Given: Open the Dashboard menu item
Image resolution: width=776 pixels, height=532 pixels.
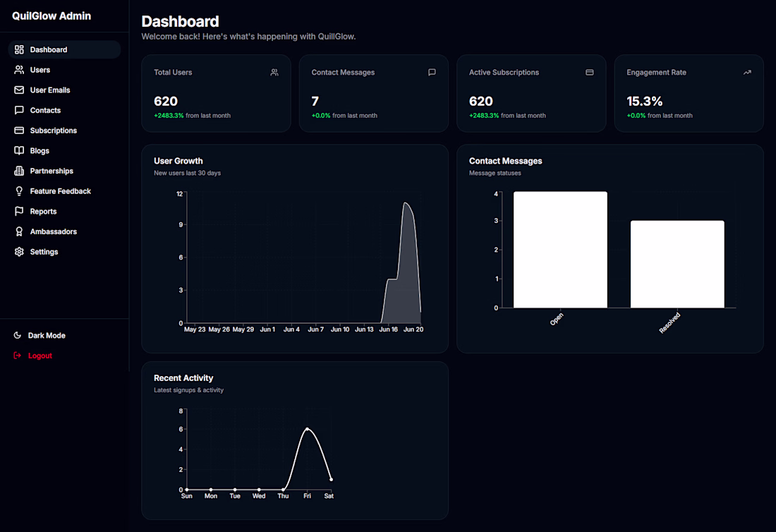Looking at the screenshot, I should [x=64, y=49].
